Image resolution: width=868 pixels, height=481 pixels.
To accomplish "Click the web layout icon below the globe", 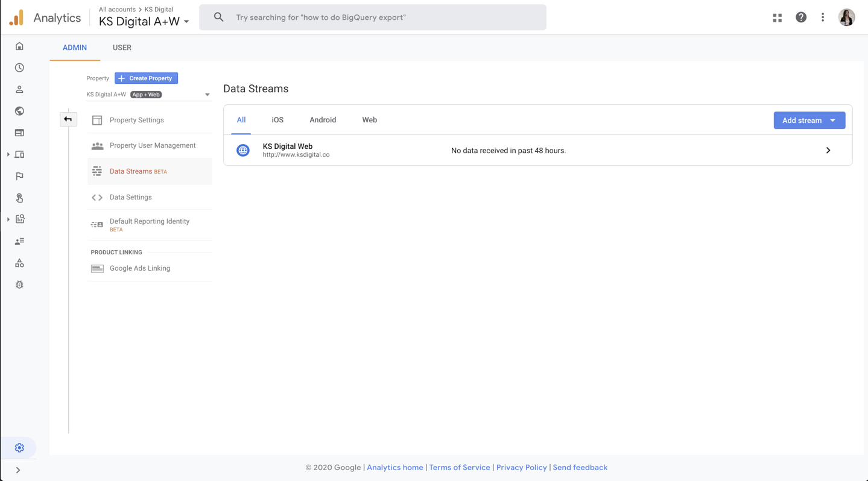I will (19, 133).
